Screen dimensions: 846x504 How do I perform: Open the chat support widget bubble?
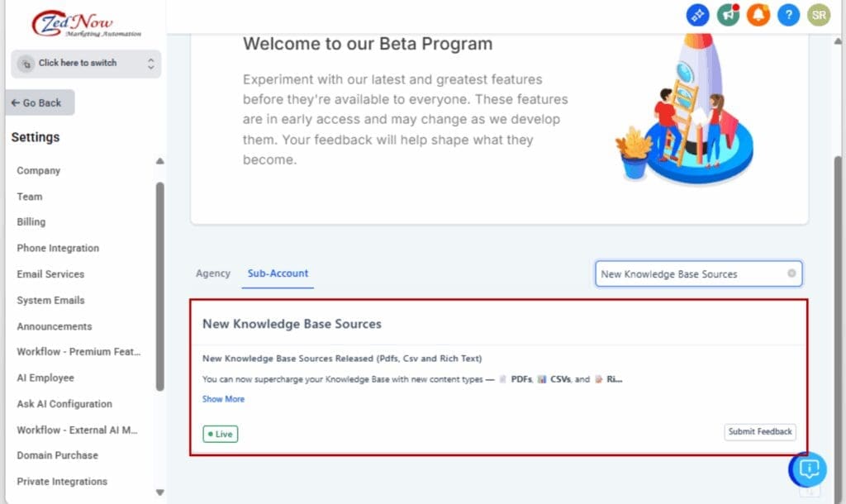[x=808, y=469]
